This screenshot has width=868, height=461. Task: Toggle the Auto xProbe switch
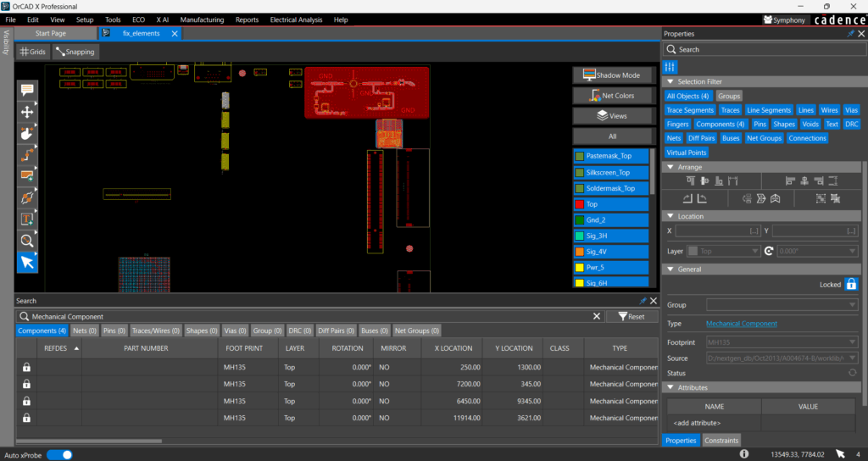click(x=58, y=455)
